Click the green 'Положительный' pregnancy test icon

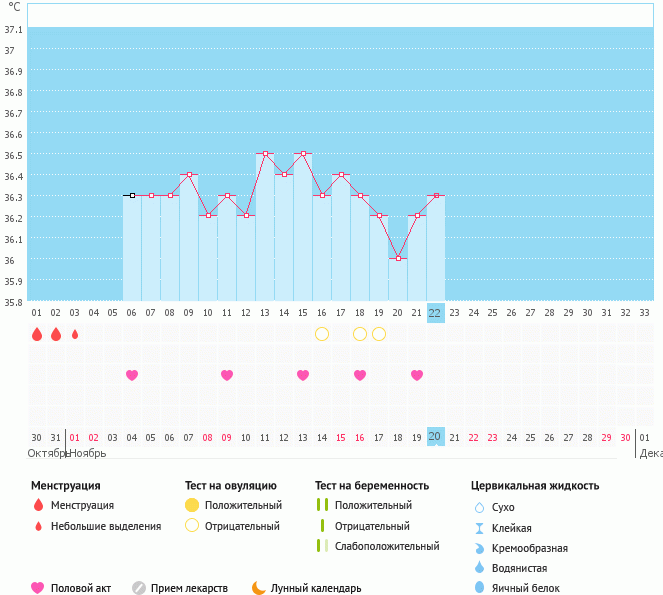(x=322, y=505)
